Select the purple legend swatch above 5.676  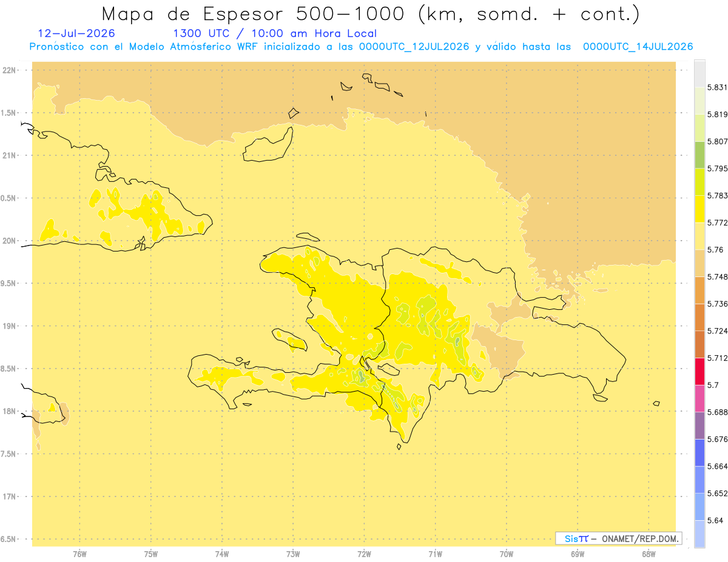click(x=699, y=426)
